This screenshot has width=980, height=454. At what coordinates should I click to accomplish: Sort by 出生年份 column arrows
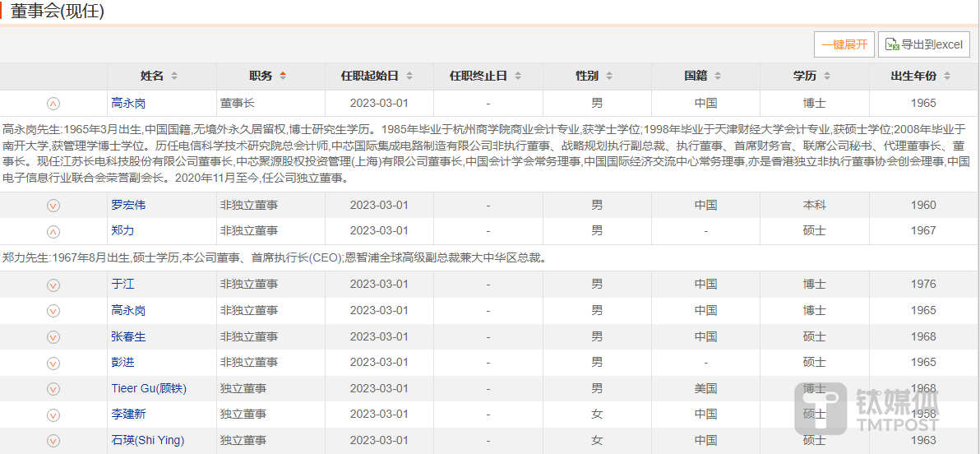tap(947, 76)
